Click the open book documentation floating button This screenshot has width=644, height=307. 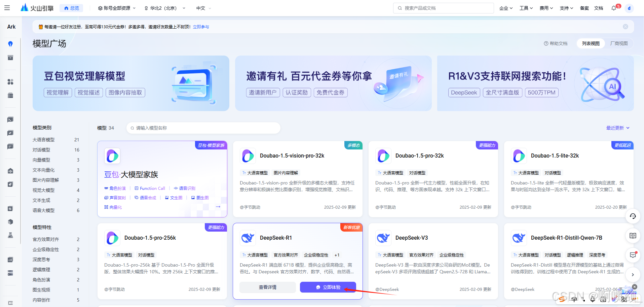coord(633,236)
